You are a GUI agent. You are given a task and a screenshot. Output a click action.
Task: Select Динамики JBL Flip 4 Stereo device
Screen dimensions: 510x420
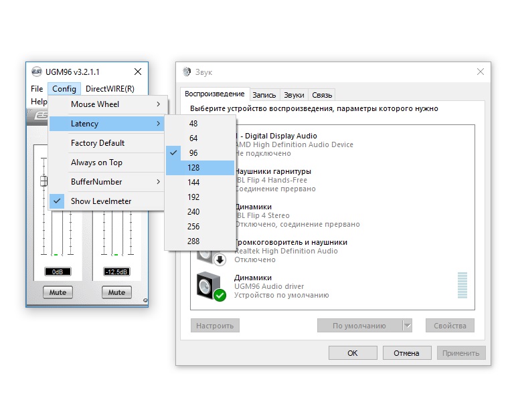click(333, 215)
